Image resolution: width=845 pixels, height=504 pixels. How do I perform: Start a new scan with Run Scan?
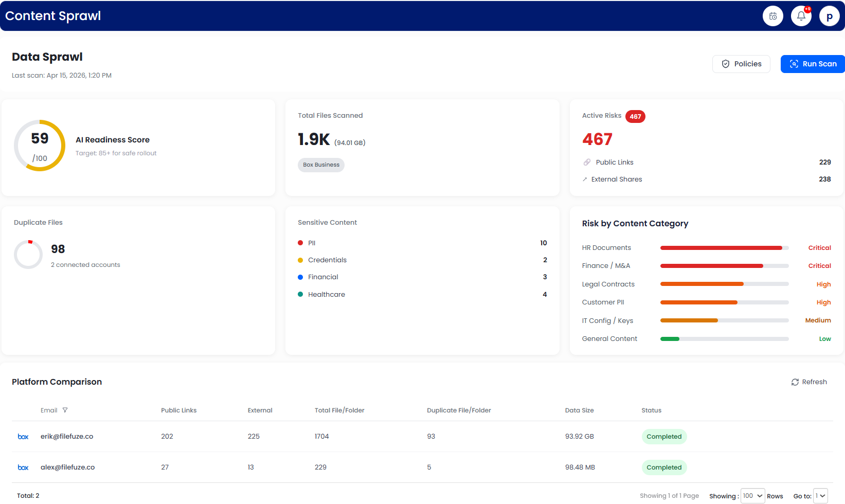coord(812,64)
